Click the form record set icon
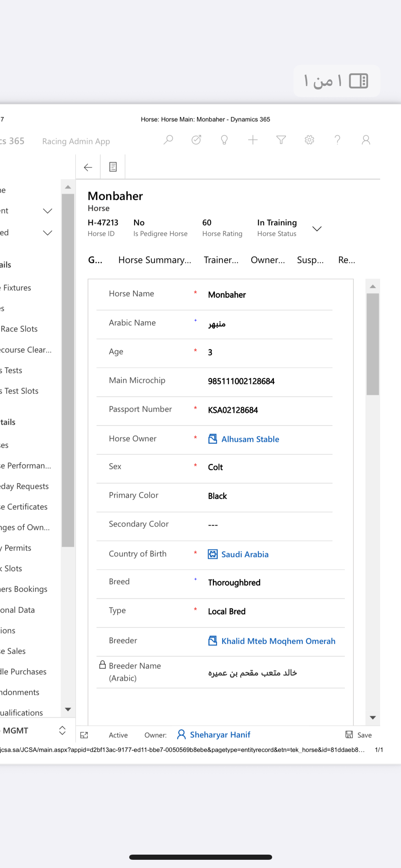The image size is (401, 868). pyautogui.click(x=113, y=167)
